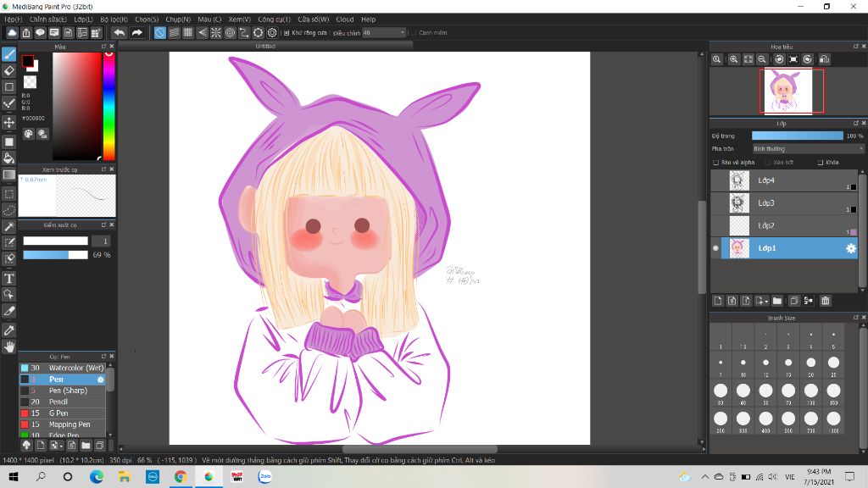
Task: Select the Eraser tool in left toolbar
Action: click(9, 70)
